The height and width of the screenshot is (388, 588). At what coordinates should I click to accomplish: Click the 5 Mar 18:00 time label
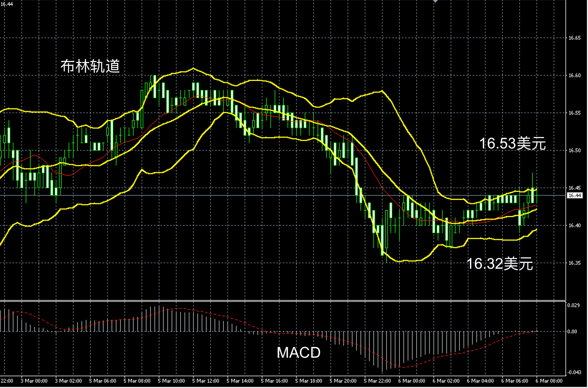[309, 381]
